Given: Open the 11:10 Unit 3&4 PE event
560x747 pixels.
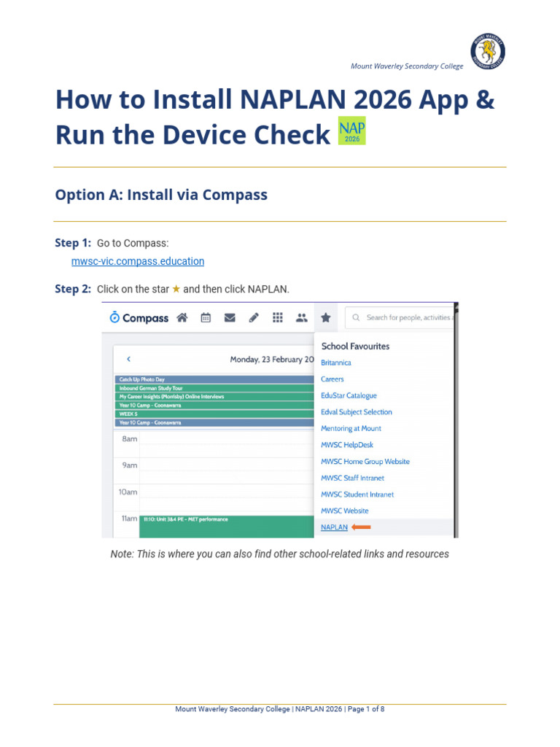Looking at the screenshot, I should (227, 527).
